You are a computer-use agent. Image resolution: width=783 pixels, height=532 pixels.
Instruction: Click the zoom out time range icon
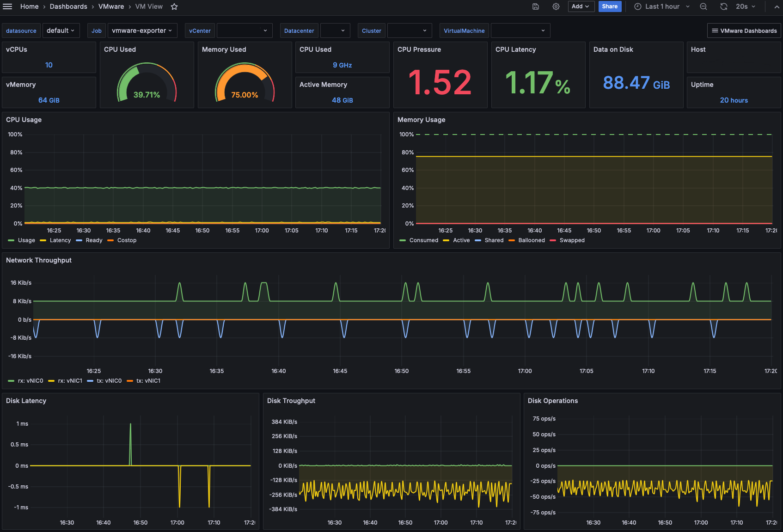[703, 6]
